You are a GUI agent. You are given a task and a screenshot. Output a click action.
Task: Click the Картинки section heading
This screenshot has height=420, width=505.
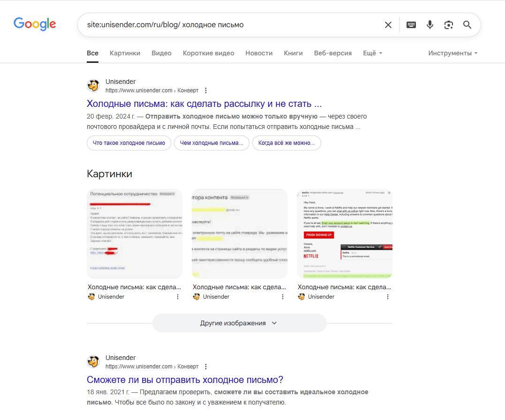[110, 174]
